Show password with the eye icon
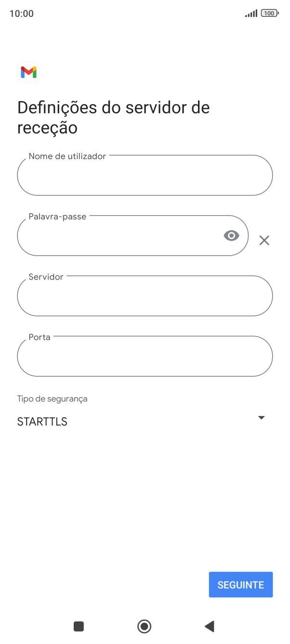Viewport: 290px width, 644px height. (x=231, y=235)
